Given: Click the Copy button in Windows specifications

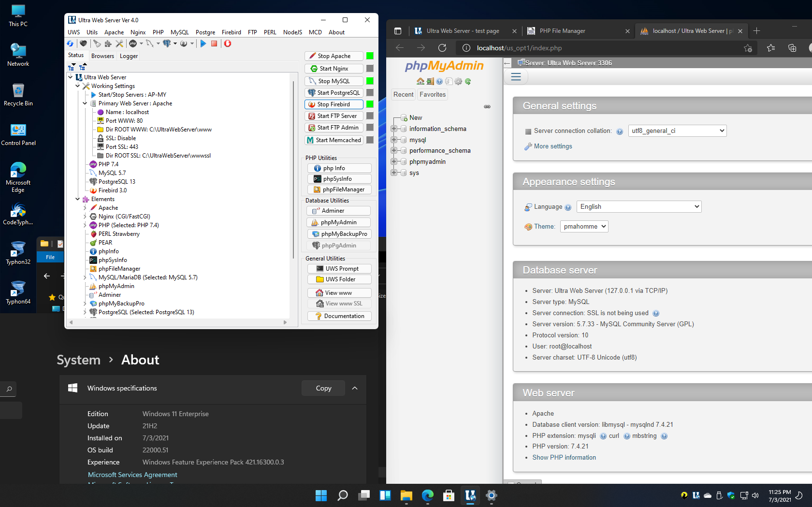Looking at the screenshot, I should pyautogui.click(x=323, y=388).
